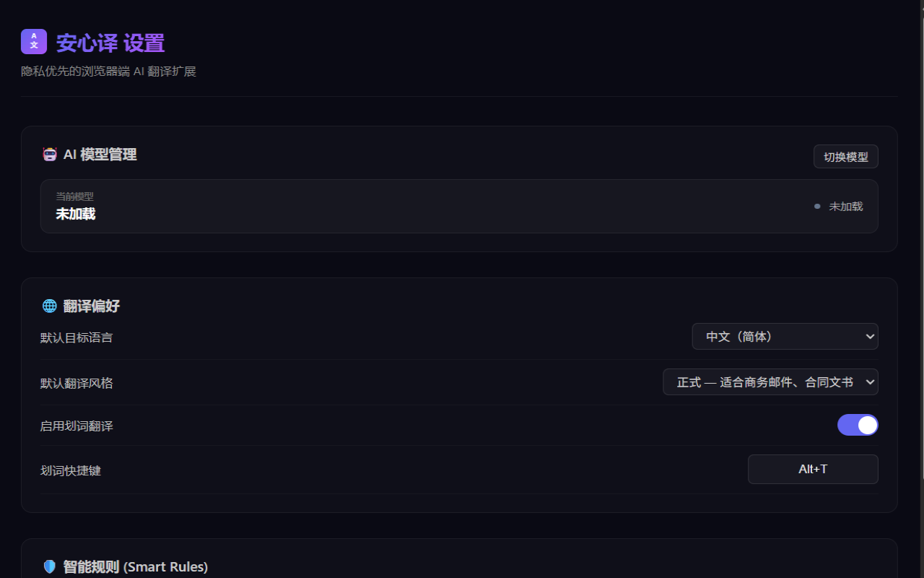Open the 默认目标语言 dropdown
Viewport: 924px width, 578px height.
(x=785, y=337)
